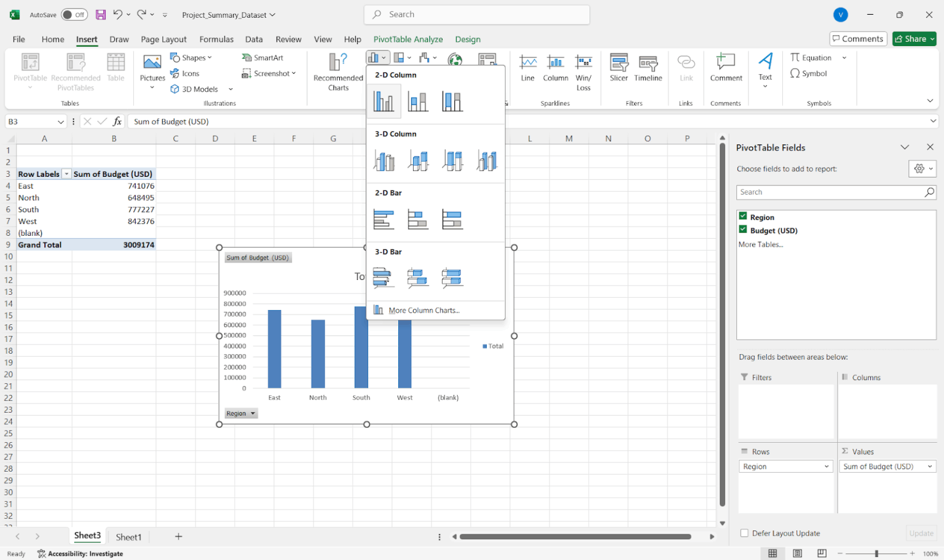Screen dimensions: 944x560
Task: Uncheck the Budget (USD) field
Action: pos(742,230)
